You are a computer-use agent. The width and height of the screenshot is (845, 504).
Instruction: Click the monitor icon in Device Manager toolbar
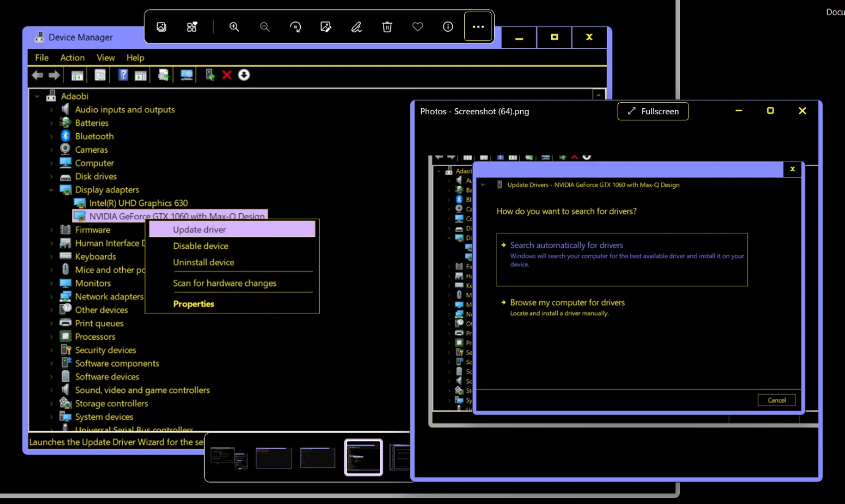(186, 75)
